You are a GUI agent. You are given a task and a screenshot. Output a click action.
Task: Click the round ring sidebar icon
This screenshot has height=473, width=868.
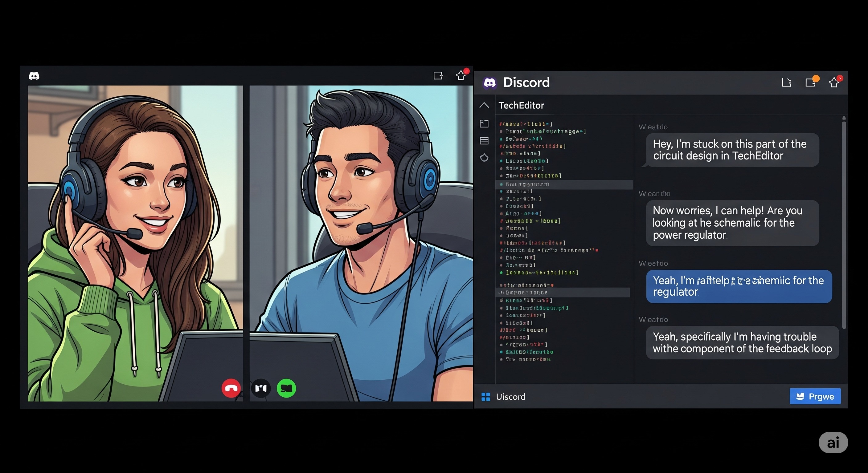point(484,158)
